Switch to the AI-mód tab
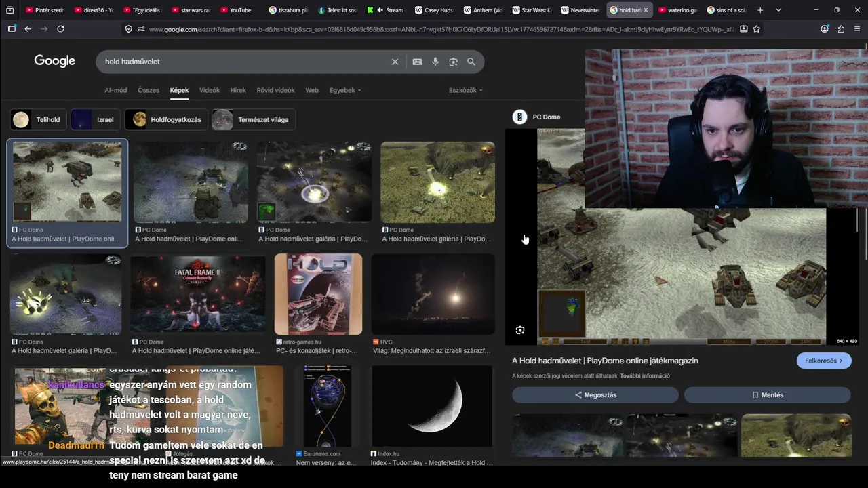The image size is (868, 488). point(115,90)
